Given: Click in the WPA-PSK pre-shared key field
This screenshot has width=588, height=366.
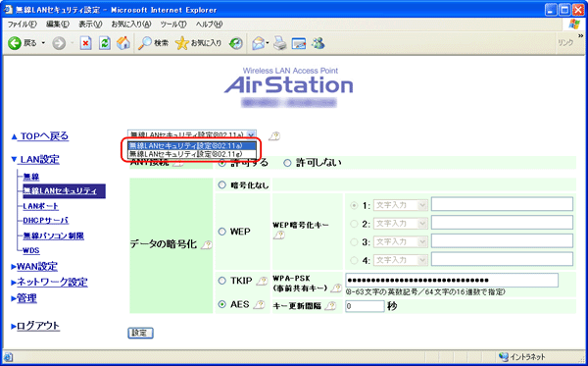Looking at the screenshot, I should pyautogui.click(x=452, y=281).
